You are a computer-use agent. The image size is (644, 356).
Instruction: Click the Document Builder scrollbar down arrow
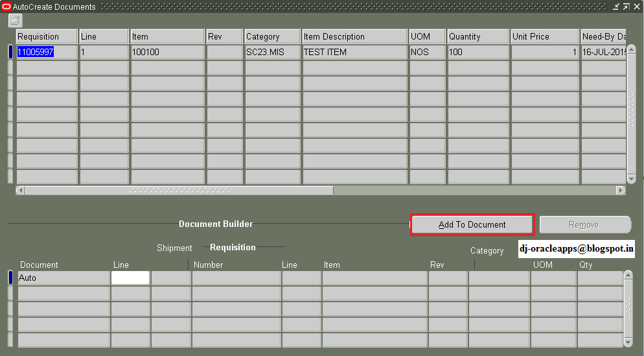pyautogui.click(x=628, y=342)
